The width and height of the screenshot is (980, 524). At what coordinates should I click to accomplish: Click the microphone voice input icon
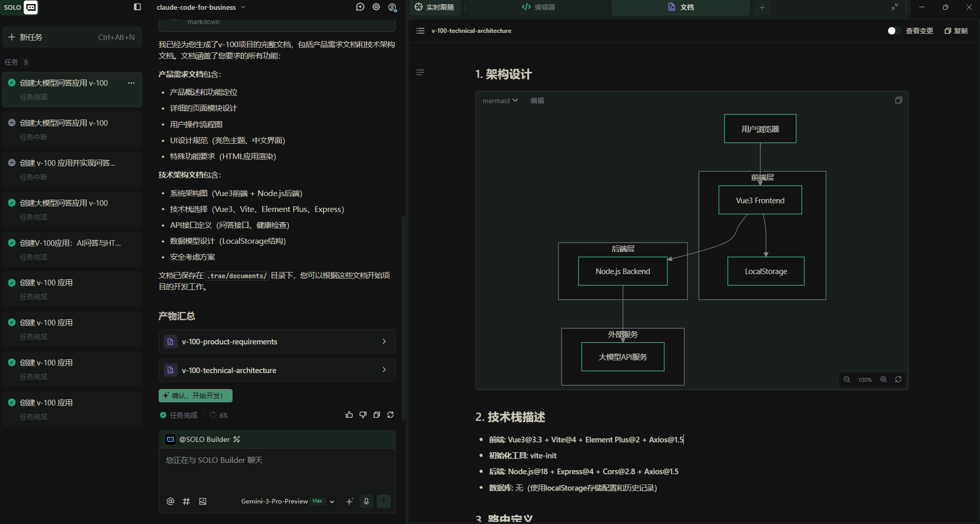367,501
